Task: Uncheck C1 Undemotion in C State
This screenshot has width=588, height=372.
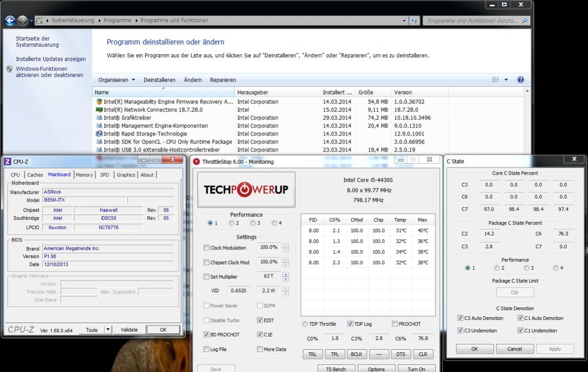Action: click(x=521, y=331)
